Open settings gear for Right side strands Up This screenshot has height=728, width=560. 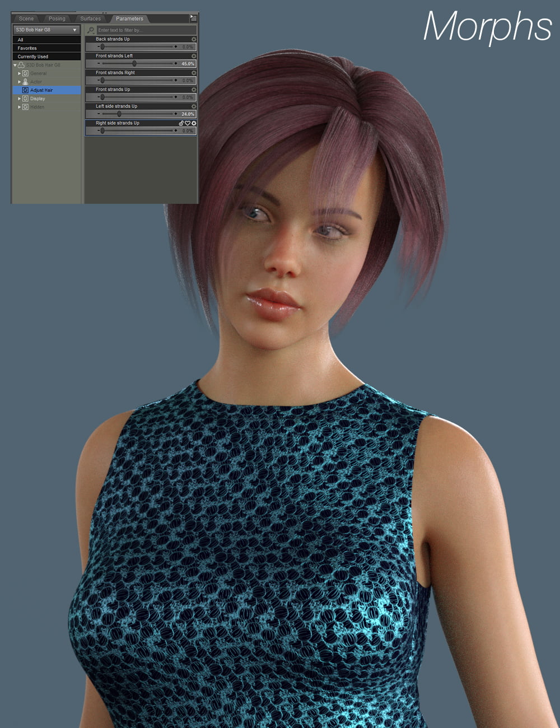(x=193, y=123)
